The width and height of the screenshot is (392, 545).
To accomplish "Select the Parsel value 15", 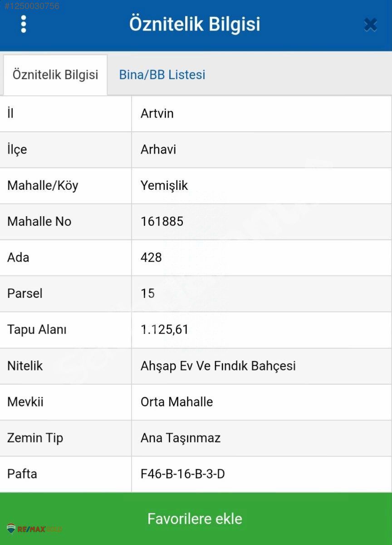I will click(x=147, y=293).
